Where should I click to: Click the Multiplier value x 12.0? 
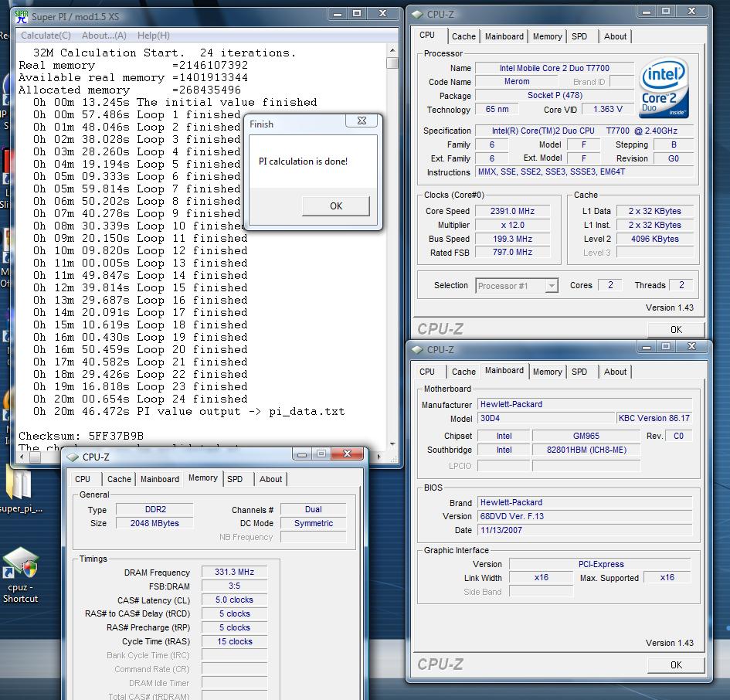point(512,225)
